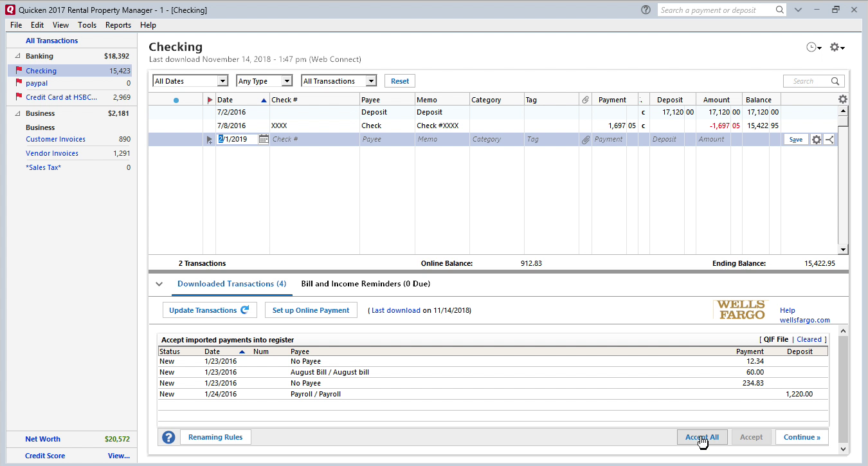Click the flag next to Credit Card at HSBC
Image resolution: width=868 pixels, height=466 pixels.
coord(19,97)
